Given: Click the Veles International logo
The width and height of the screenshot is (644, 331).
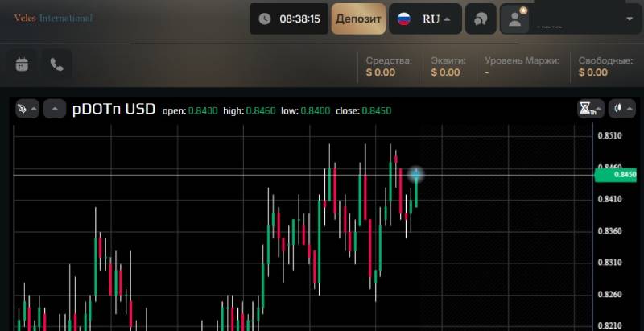Looking at the screenshot, I should pyautogui.click(x=53, y=18).
